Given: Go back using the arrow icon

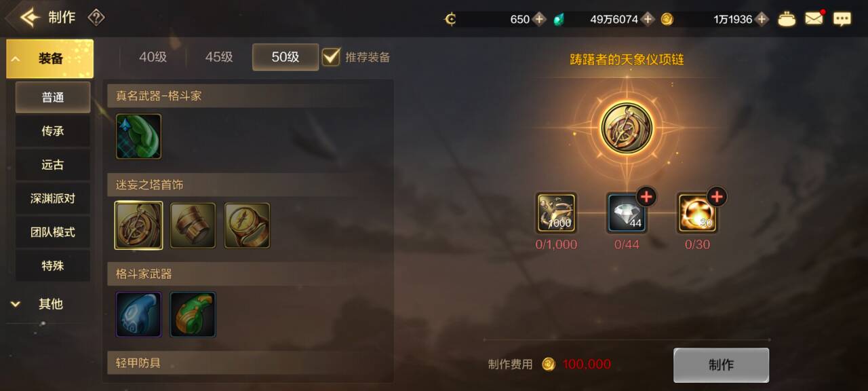Looking at the screenshot, I should 29,17.
